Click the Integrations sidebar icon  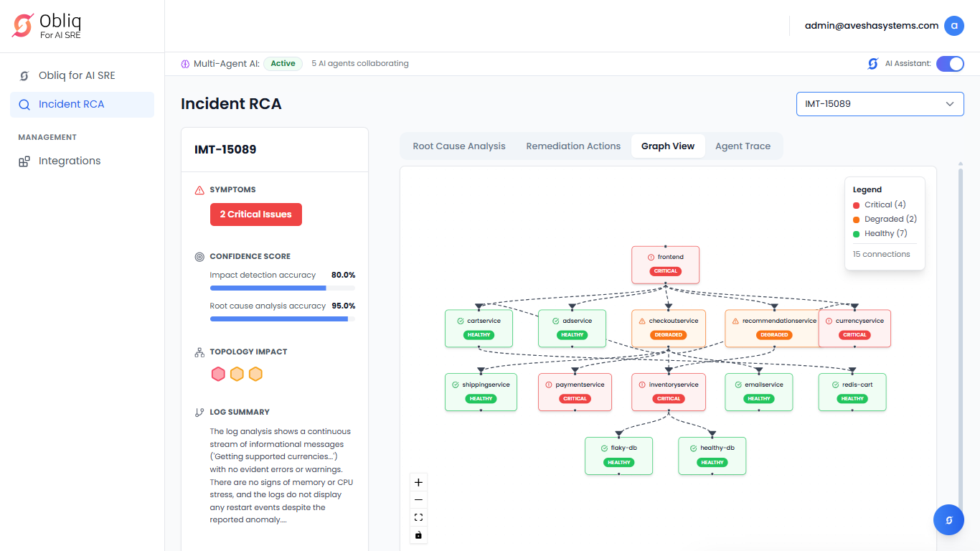click(x=24, y=161)
